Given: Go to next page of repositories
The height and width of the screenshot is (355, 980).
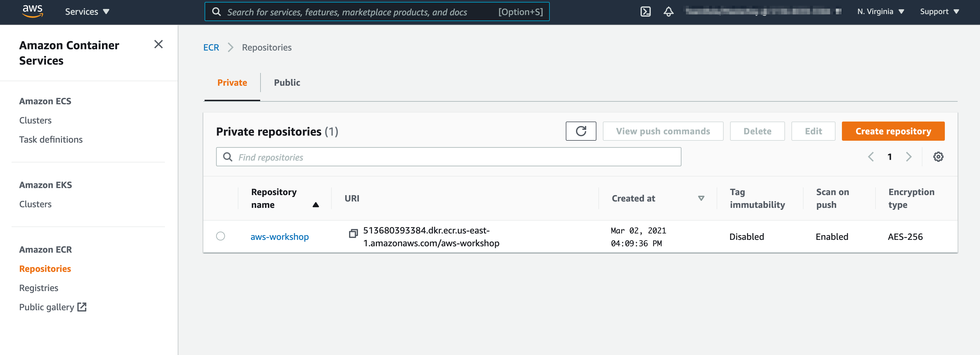Looking at the screenshot, I should pyautogui.click(x=908, y=157).
